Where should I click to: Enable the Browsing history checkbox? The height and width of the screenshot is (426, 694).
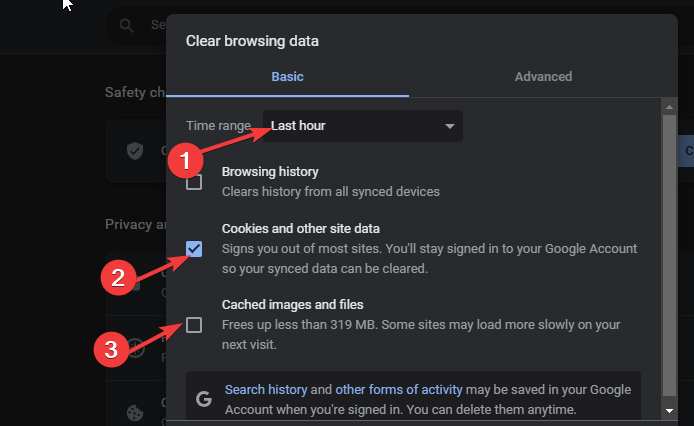194,182
